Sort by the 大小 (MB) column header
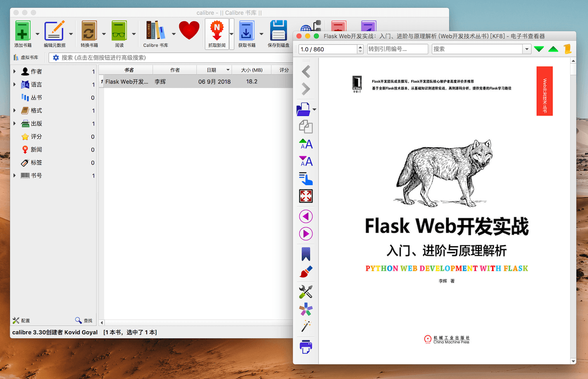 (x=252, y=70)
